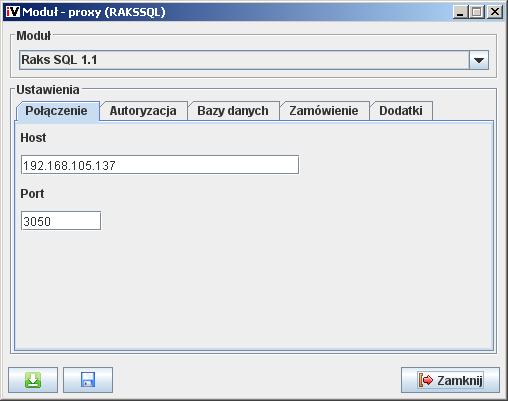Maximize the Moduł proxy window
The image size is (508, 401).
[477, 12]
